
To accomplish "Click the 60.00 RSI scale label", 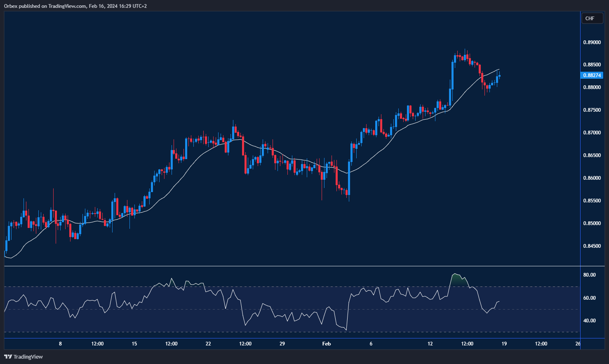I will (590, 297).
